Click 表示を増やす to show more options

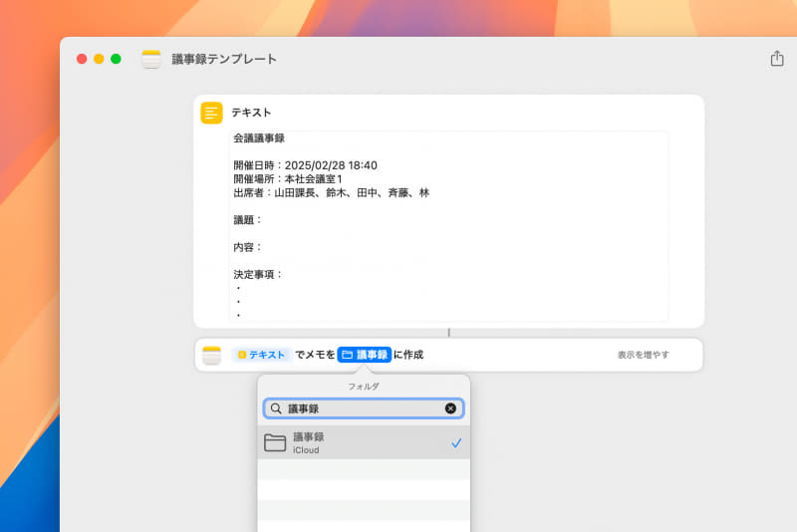(643, 355)
